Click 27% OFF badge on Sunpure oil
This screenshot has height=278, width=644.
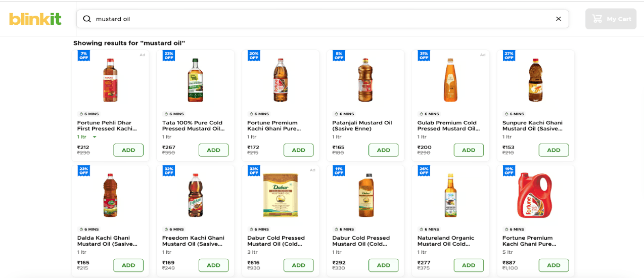509,55
